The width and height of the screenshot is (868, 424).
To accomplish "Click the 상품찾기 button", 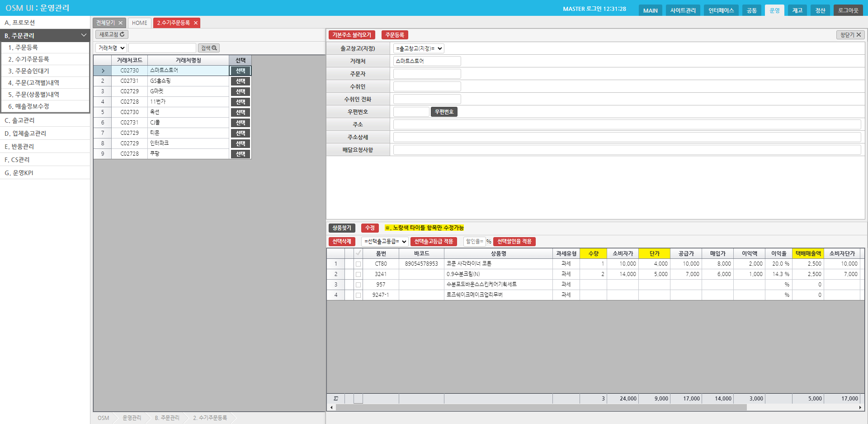I will (x=342, y=228).
